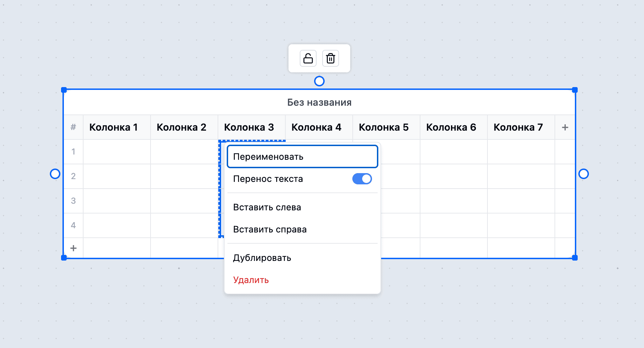Click the Переименовать rename field
The height and width of the screenshot is (348, 644).
click(302, 157)
